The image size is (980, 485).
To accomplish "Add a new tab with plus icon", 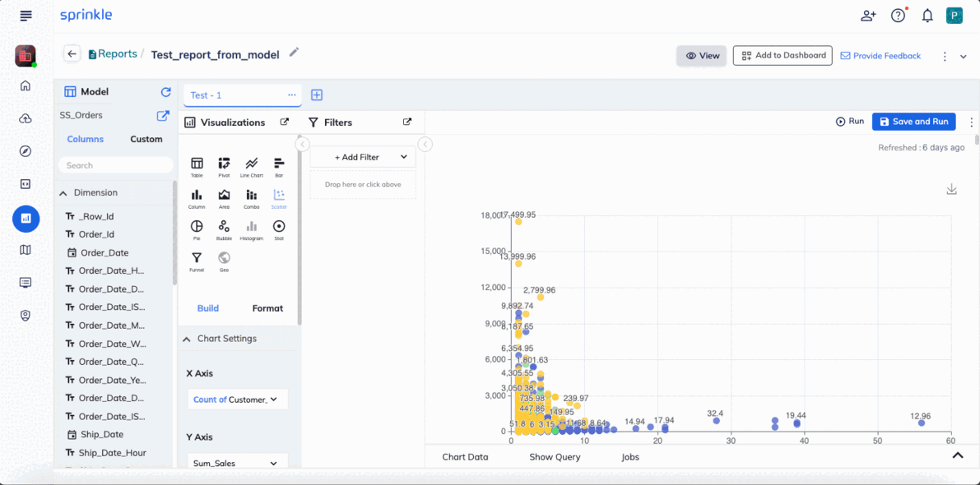I will tap(317, 95).
